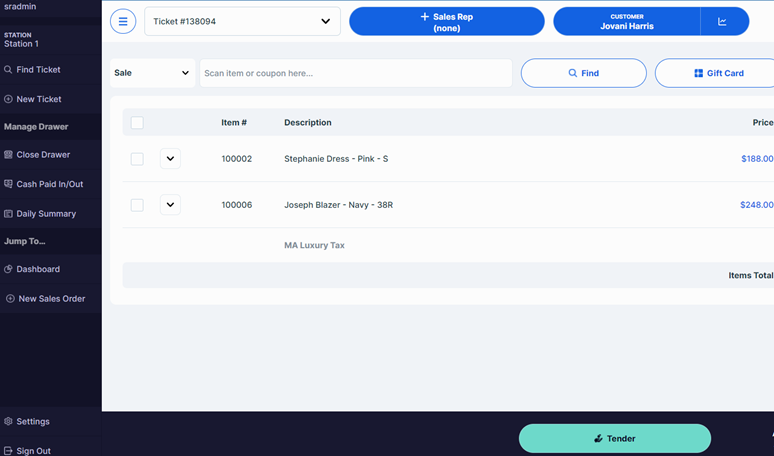Screen dimensions: 774x456
Task: Click the Sign Out icon
Action: pyautogui.click(x=9, y=451)
